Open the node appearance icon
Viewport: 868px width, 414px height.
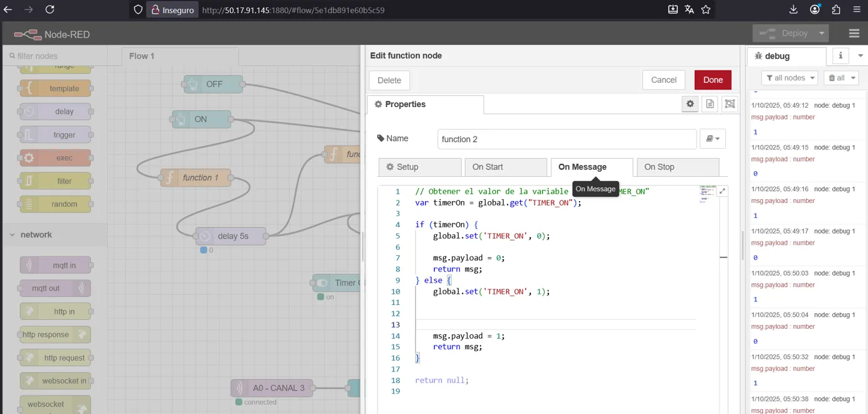point(729,105)
